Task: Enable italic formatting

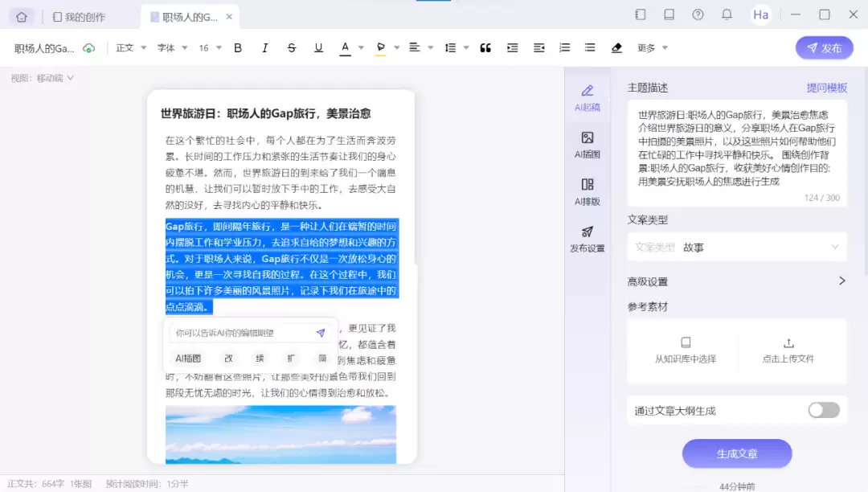Action: tap(264, 47)
